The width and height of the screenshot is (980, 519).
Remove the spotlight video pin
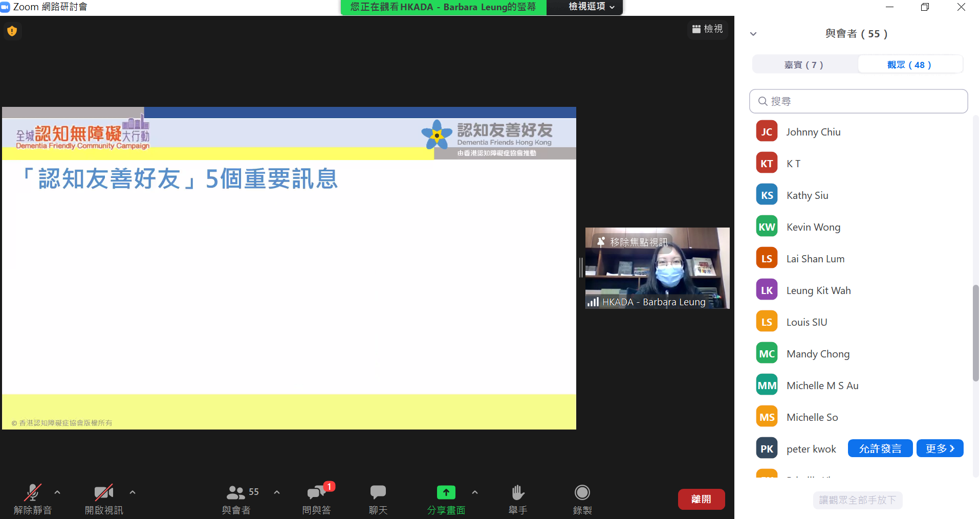pyautogui.click(x=633, y=242)
